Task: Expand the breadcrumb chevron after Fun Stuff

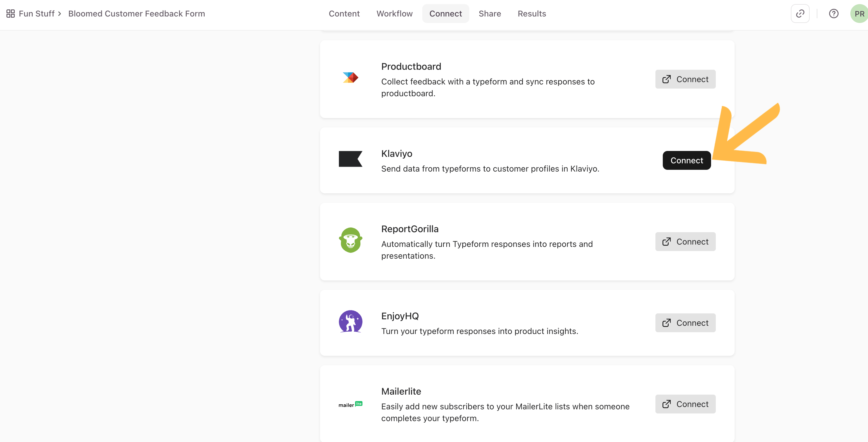Action: [x=60, y=14]
